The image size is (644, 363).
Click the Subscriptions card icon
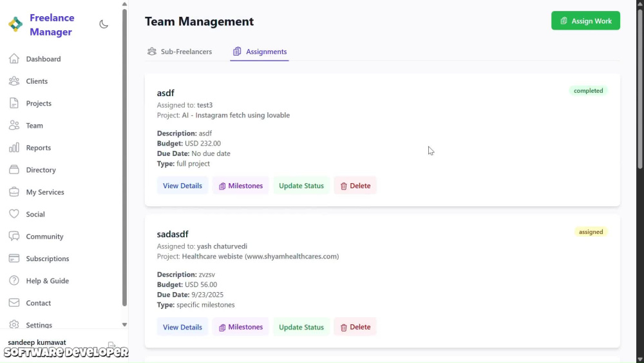point(14,259)
